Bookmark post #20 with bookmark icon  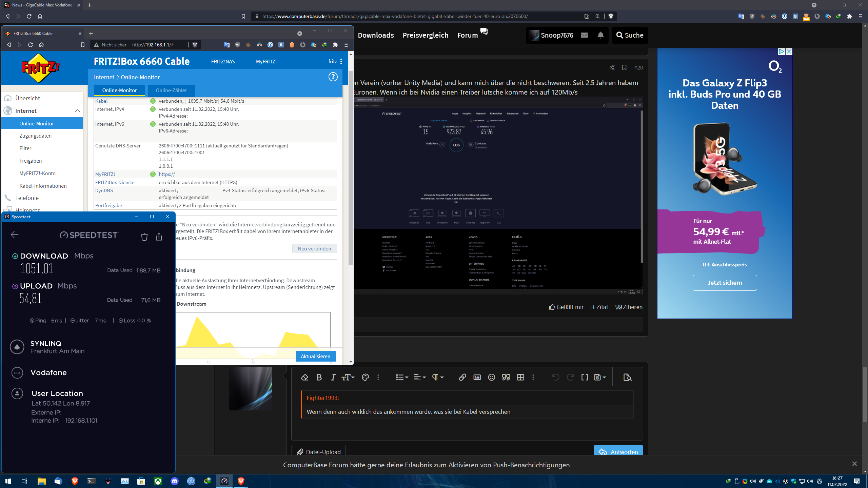(x=624, y=67)
